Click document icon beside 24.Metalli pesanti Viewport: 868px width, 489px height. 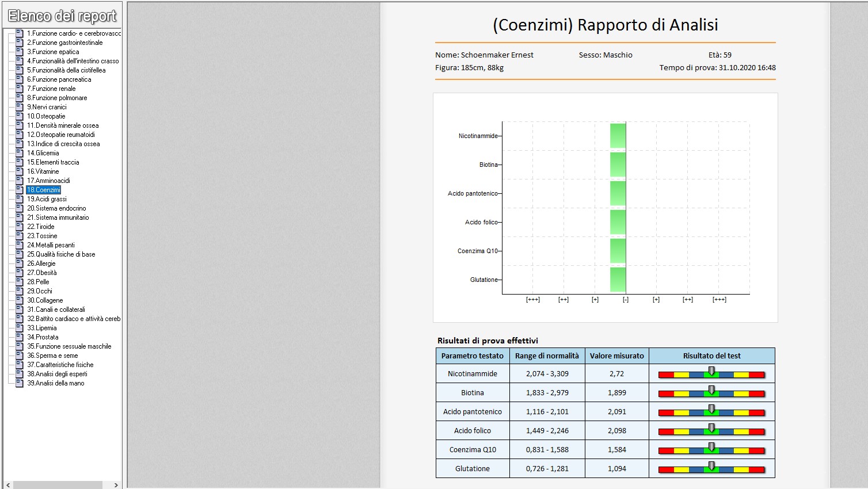[20, 245]
